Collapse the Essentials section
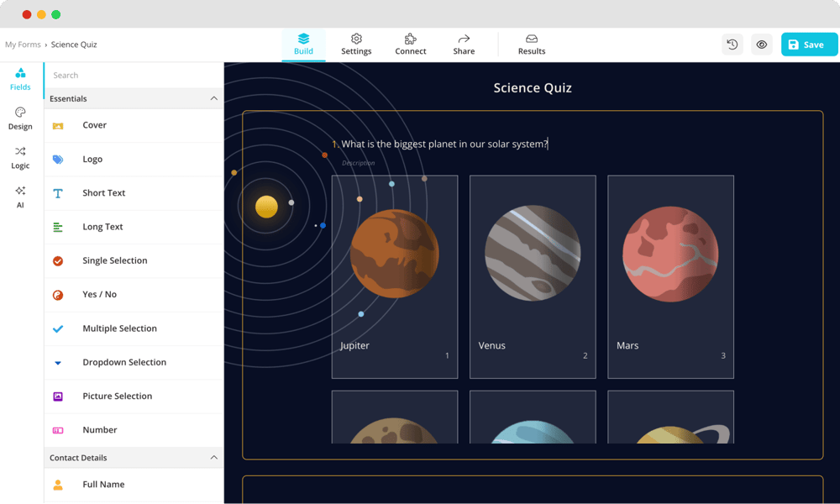The width and height of the screenshot is (840, 504). [213, 98]
